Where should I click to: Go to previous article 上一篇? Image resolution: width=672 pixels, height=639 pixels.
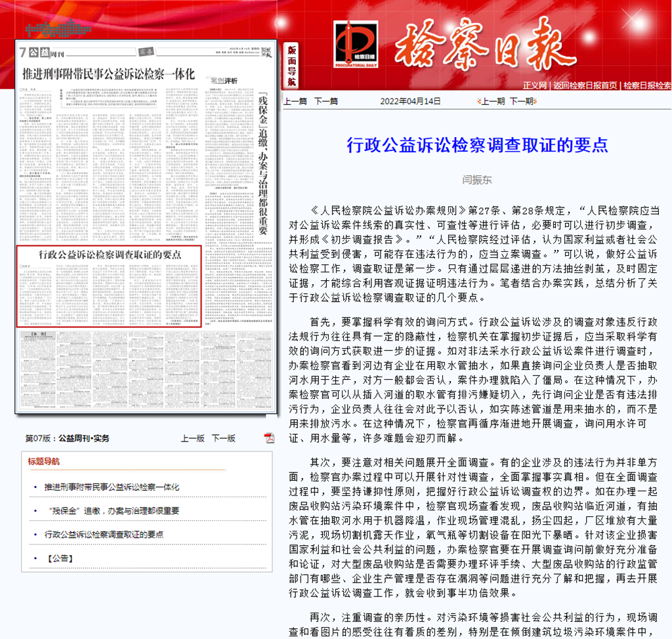point(295,101)
